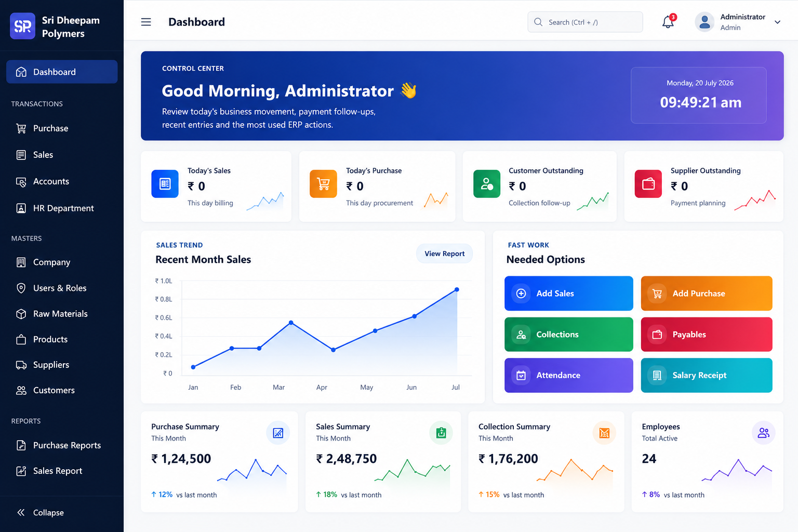Click the Collection Summary 15% vs last month text
Image resolution: width=798 pixels, height=532 pixels.
pyautogui.click(x=511, y=495)
